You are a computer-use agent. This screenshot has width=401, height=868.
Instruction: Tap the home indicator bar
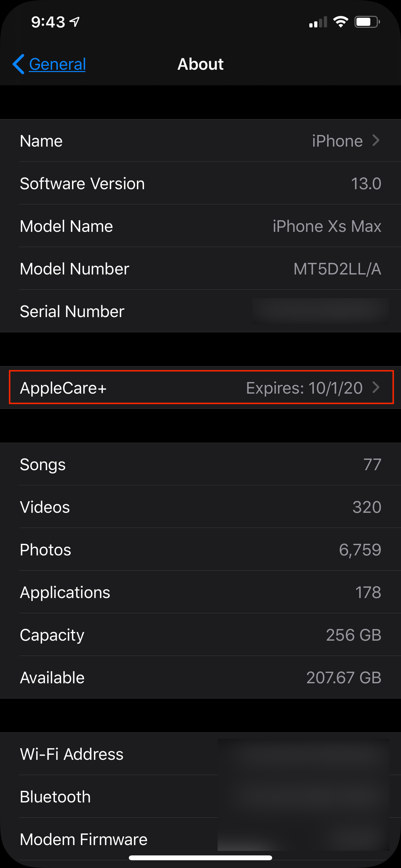click(x=200, y=858)
